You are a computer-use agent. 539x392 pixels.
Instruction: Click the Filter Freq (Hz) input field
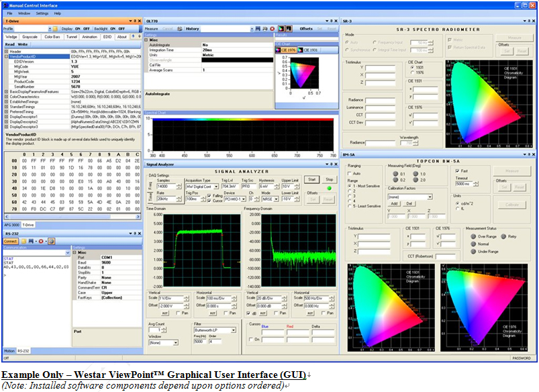pos(199,342)
